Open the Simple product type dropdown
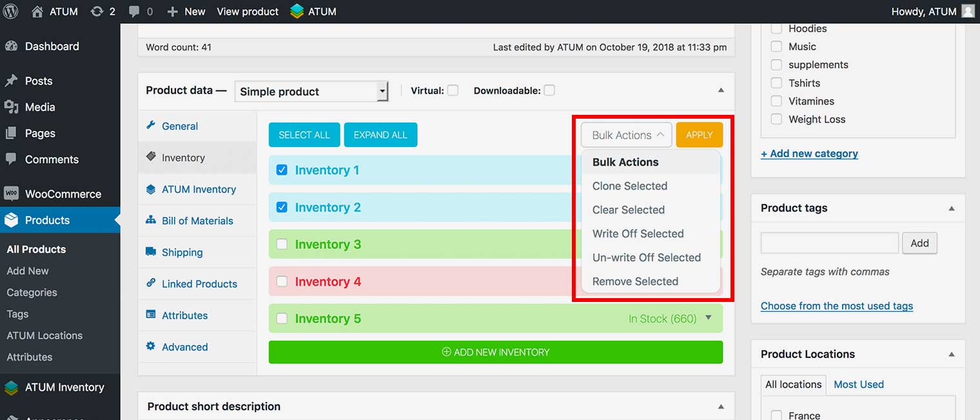This screenshot has width=980, height=420. click(311, 92)
